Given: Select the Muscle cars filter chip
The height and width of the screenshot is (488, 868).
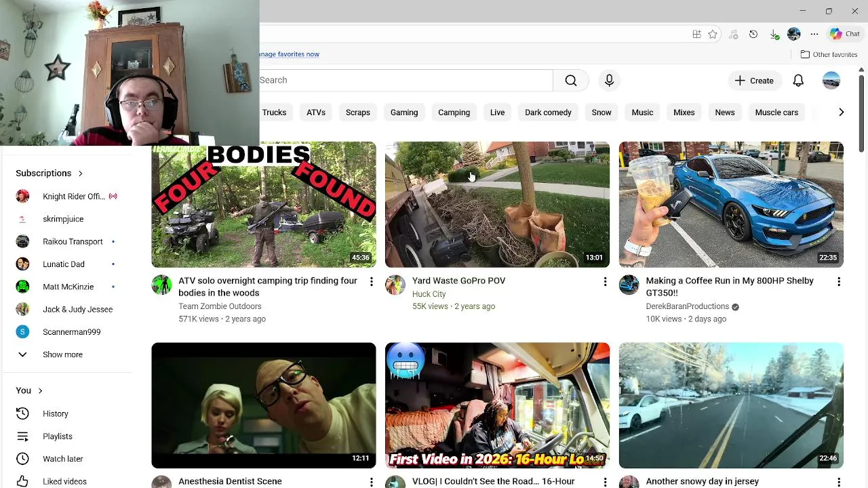Looking at the screenshot, I should (x=776, y=113).
